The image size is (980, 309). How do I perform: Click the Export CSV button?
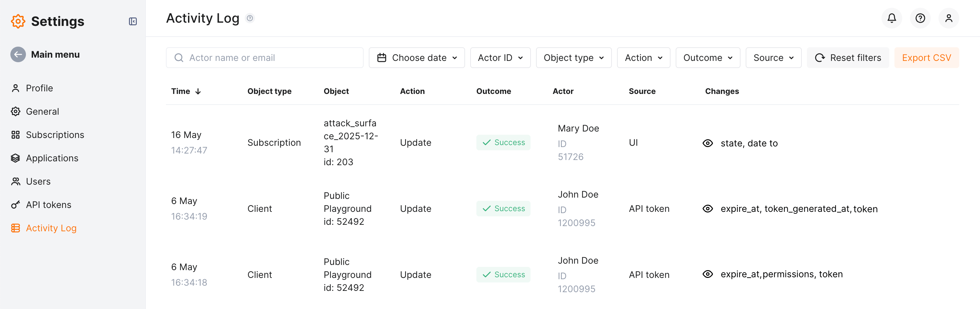[x=926, y=58]
